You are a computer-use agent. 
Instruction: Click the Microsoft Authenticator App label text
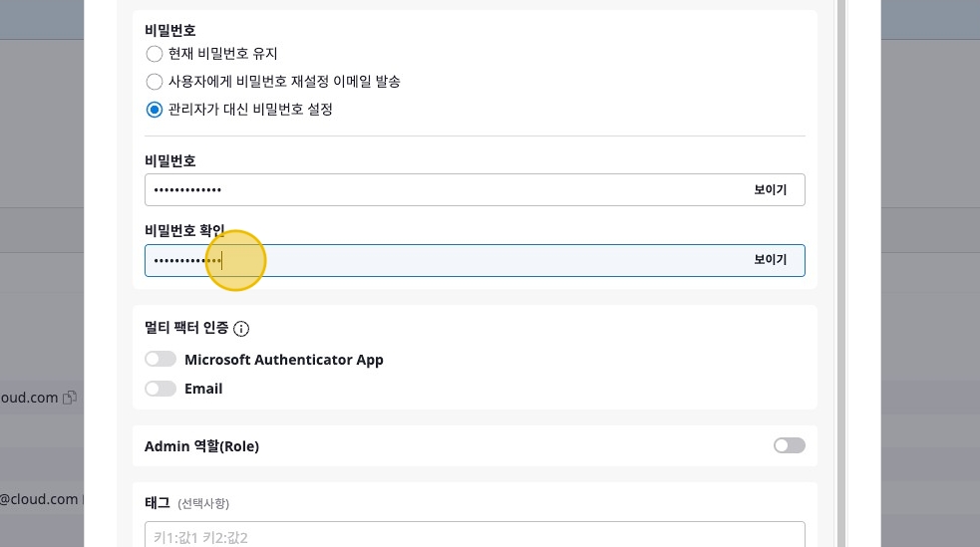point(283,360)
